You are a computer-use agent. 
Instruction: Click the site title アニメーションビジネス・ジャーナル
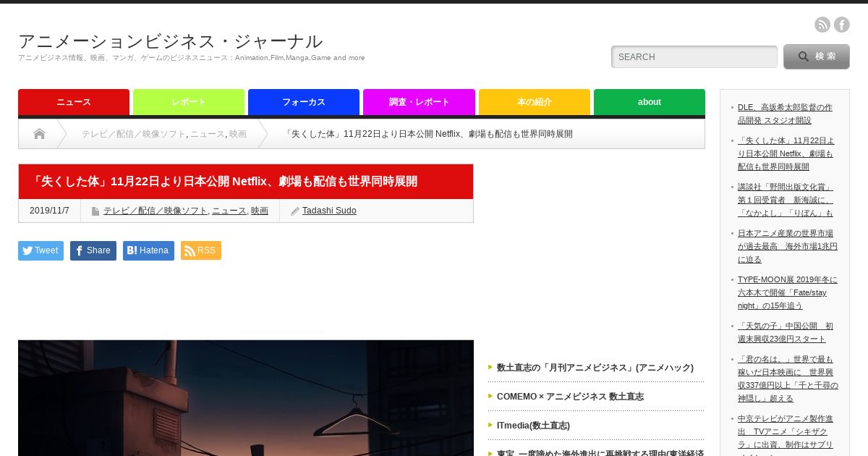click(x=171, y=41)
